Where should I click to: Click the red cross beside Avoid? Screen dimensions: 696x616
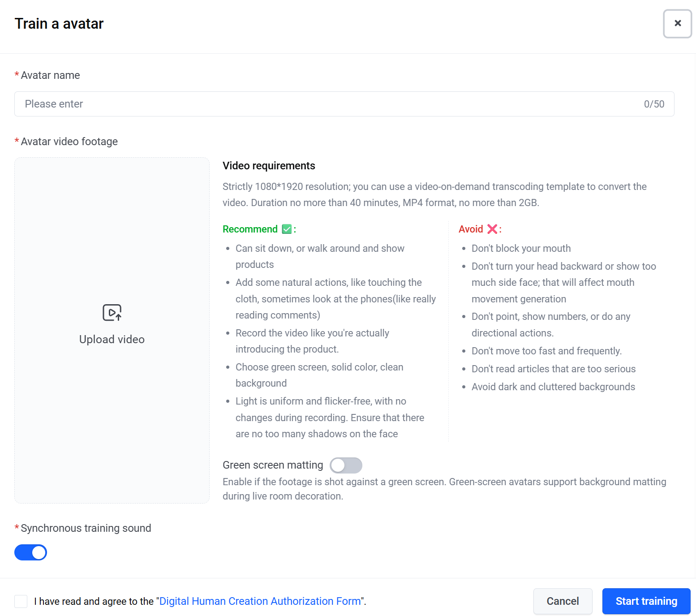pyautogui.click(x=492, y=229)
